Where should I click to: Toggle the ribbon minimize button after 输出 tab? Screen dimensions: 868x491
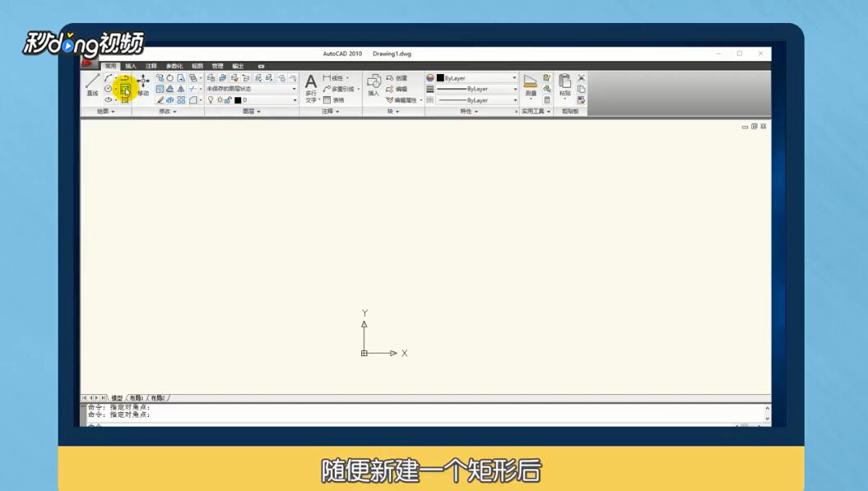tap(262, 66)
